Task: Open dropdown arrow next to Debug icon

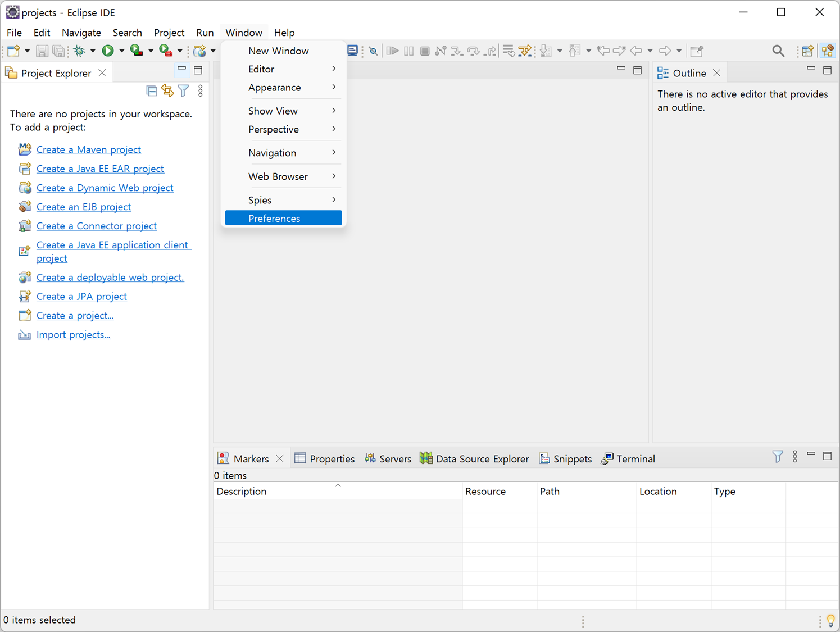Action: 93,51
